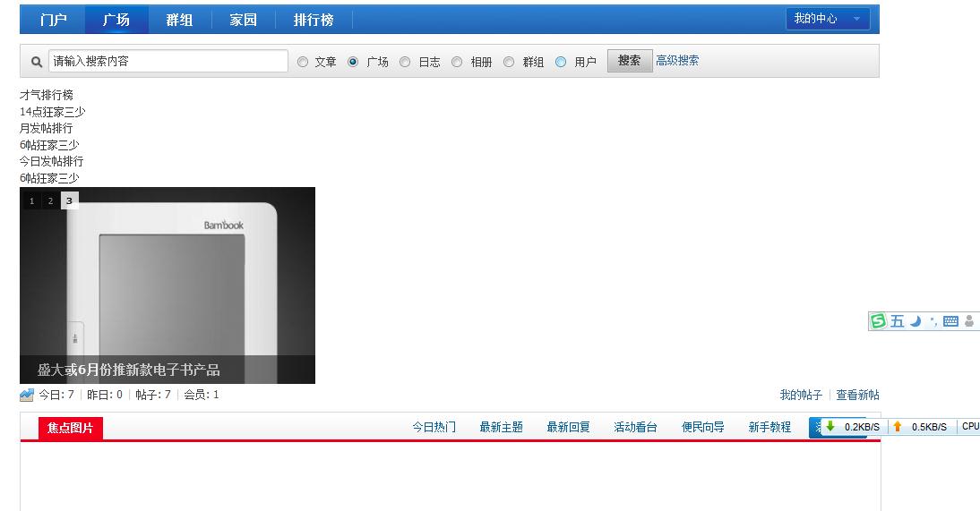Viewport: 980px width, 511px height.
Task: Select the 日志 search radio button
Action: [x=405, y=62]
